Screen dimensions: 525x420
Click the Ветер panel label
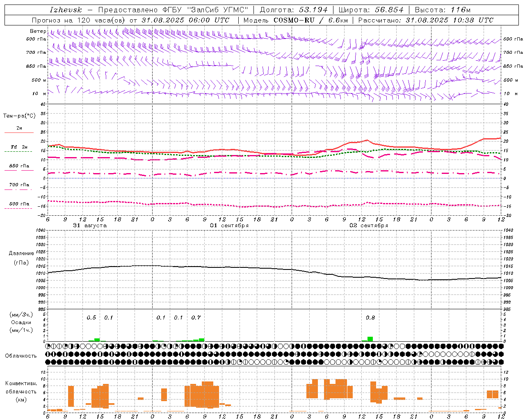(x=38, y=31)
